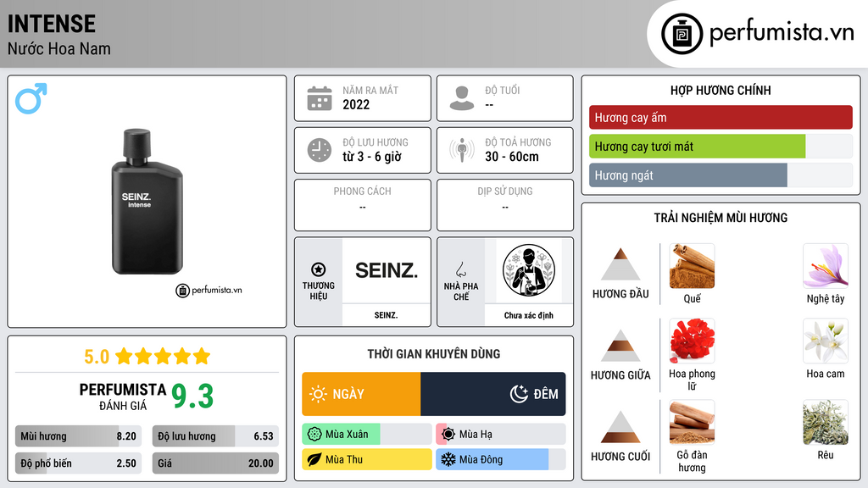
Task: Click the SEINZ. brand logo
Action: 387,270
